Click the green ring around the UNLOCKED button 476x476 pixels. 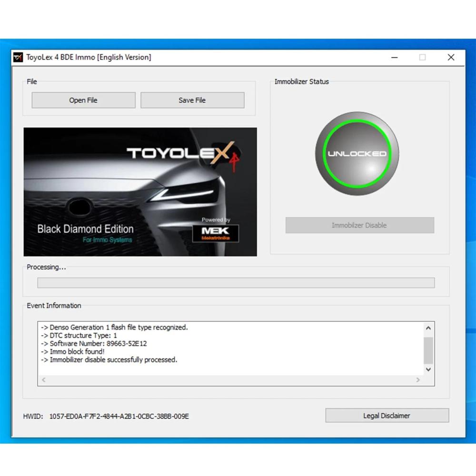(357, 120)
